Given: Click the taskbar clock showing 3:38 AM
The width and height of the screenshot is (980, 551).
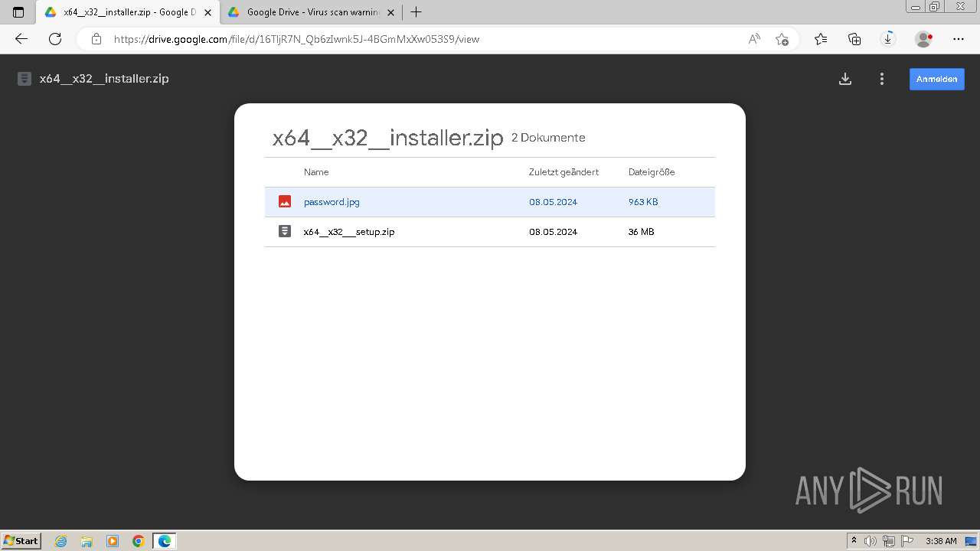Looking at the screenshot, I should pos(941,541).
